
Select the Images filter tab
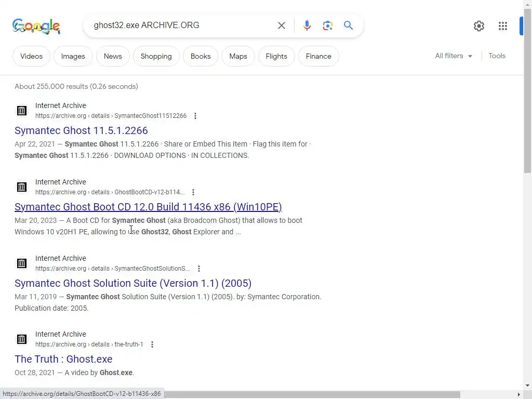73,56
